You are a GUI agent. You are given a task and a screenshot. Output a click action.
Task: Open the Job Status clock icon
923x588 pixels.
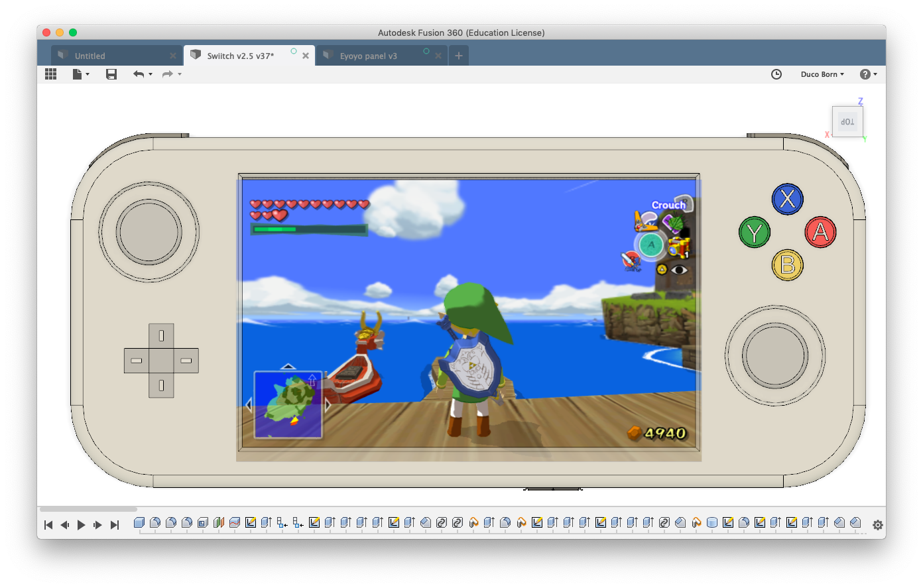776,74
